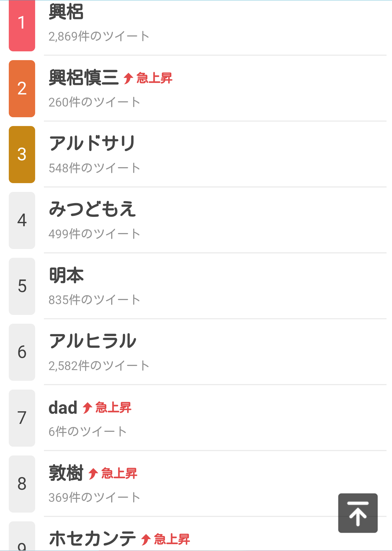Screen dimensions: 392x551
Task: Select the アルドサリ trend entry
Action: (x=92, y=144)
